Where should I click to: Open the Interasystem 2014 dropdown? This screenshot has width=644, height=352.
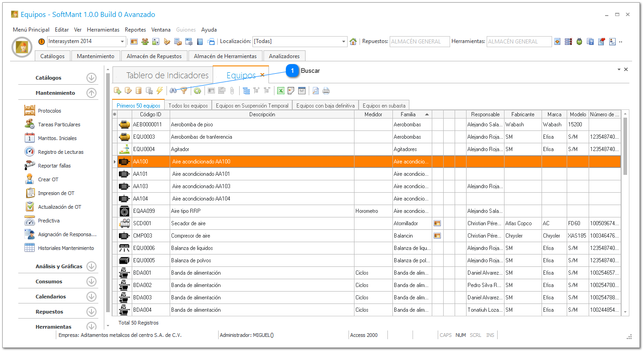(123, 42)
